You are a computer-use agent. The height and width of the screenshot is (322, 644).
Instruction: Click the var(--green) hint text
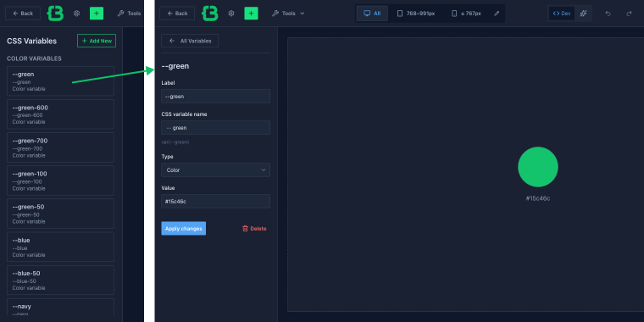click(175, 142)
